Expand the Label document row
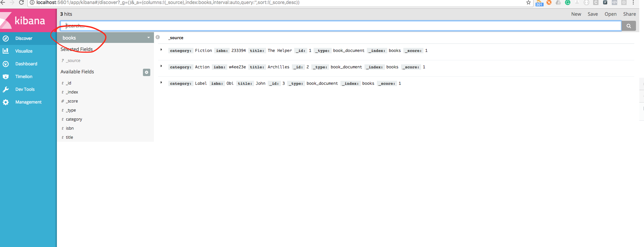This screenshot has height=247, width=644. click(x=161, y=83)
